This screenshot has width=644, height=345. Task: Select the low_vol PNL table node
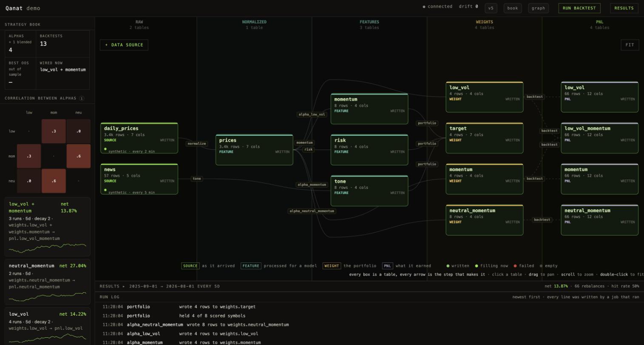pyautogui.click(x=599, y=97)
